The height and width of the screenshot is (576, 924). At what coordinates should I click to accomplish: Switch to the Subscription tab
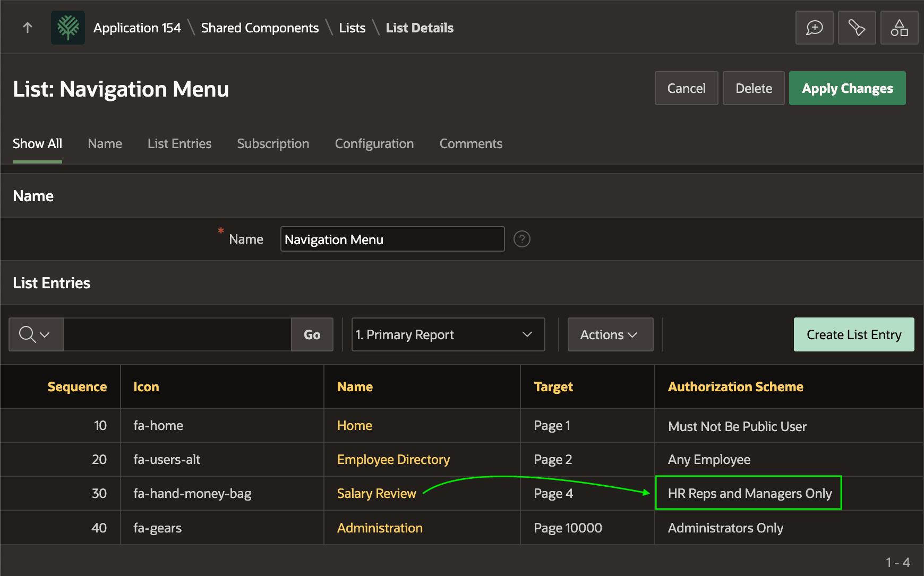click(x=273, y=144)
